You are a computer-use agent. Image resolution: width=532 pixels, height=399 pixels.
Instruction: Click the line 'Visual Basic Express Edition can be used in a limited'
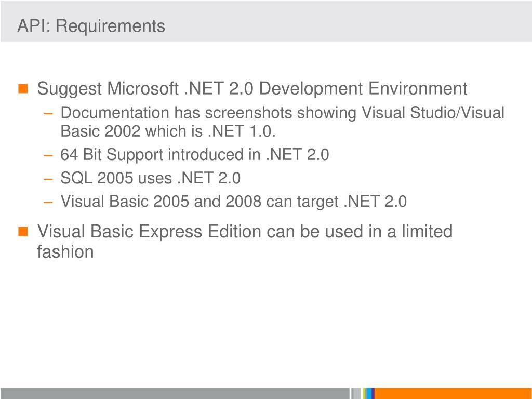(x=245, y=231)
